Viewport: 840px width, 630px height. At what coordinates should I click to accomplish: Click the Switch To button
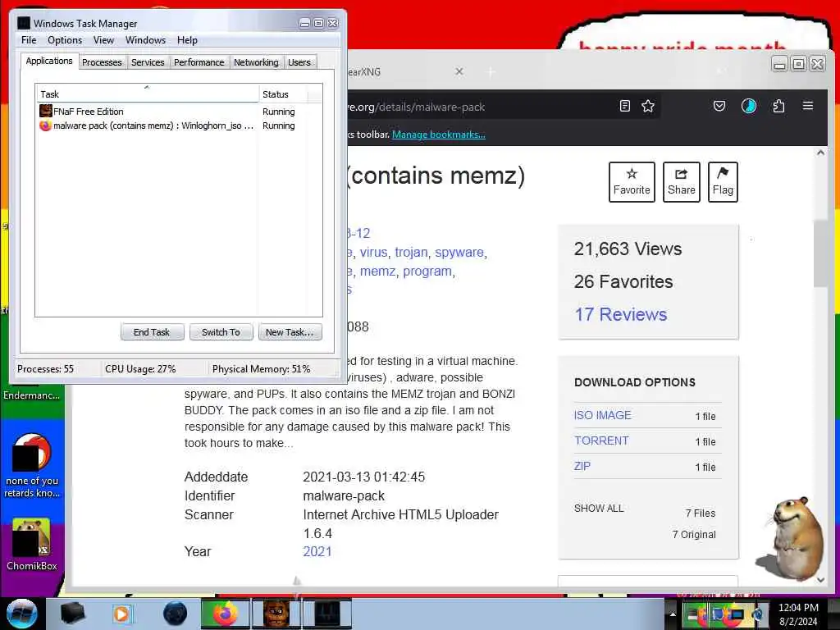(x=221, y=332)
